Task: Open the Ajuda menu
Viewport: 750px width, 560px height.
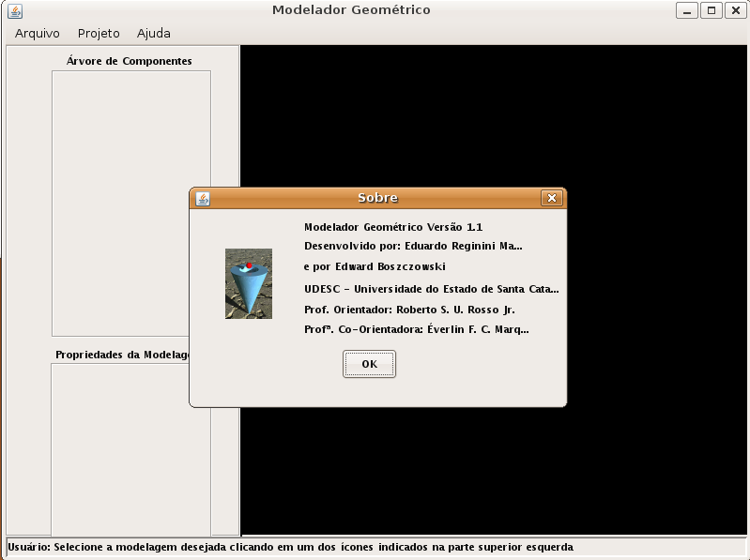Action: pos(154,33)
